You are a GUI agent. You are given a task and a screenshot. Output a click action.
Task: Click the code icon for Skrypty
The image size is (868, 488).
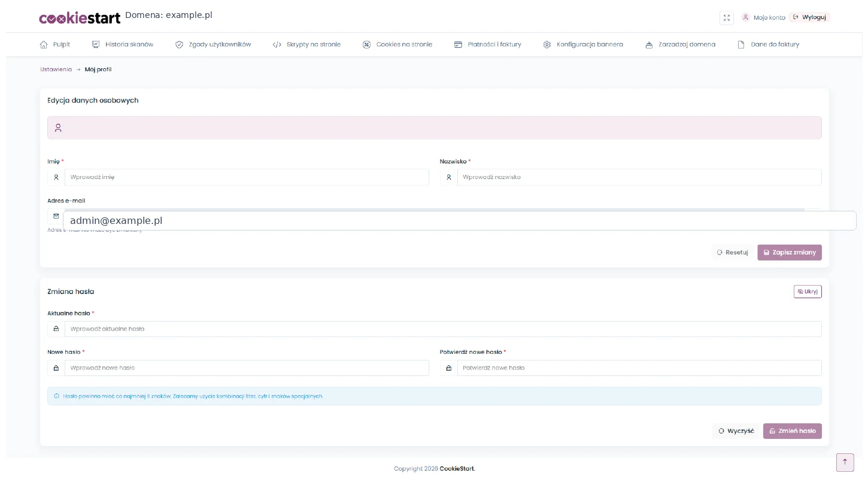pos(277,44)
